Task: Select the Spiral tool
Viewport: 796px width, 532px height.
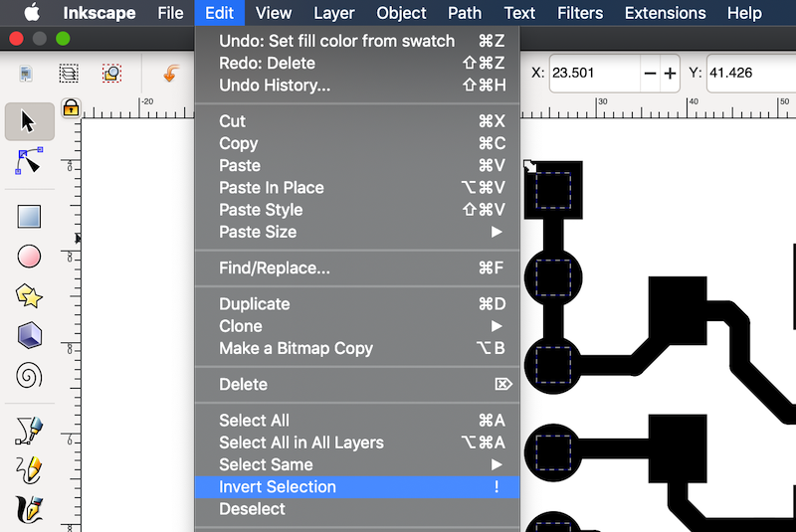Action: [29, 375]
